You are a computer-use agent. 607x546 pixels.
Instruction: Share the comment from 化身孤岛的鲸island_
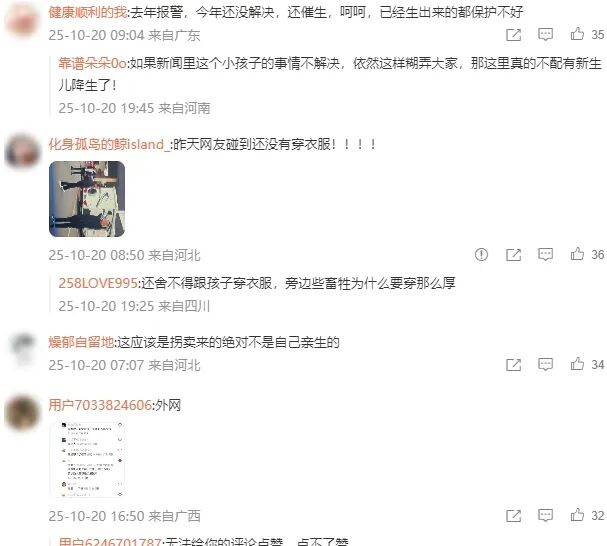click(514, 255)
